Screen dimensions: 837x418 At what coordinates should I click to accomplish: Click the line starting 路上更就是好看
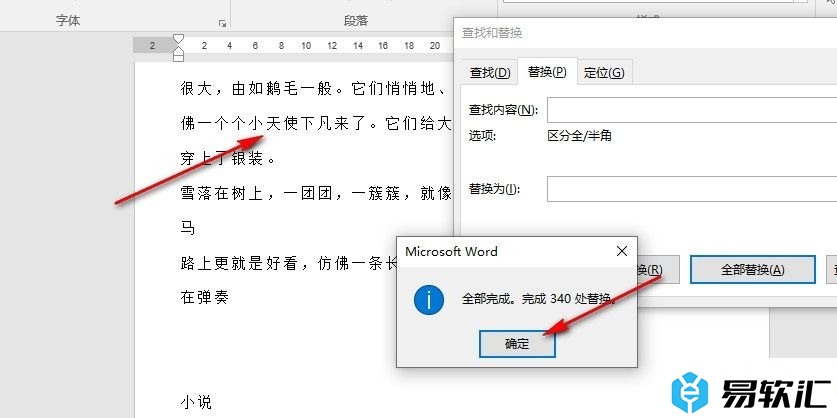coord(288,263)
